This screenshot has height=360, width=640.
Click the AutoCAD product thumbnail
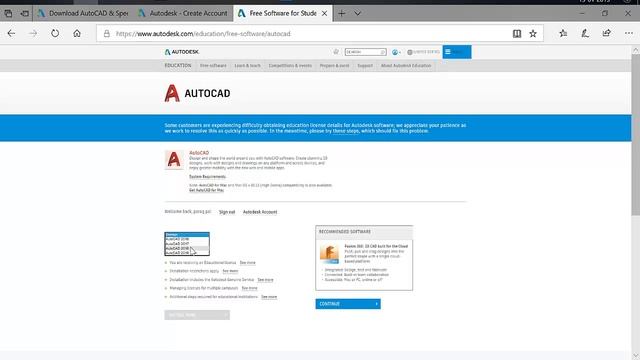click(x=174, y=160)
